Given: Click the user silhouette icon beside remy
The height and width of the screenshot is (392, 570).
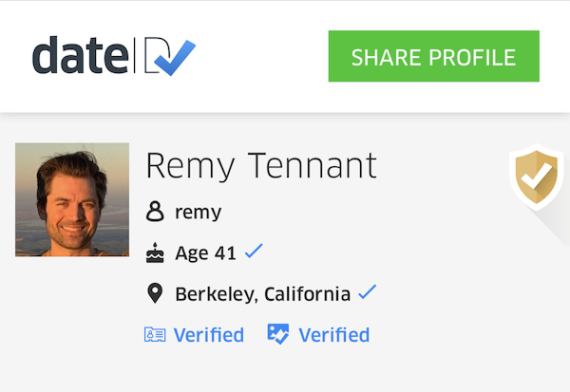Looking at the screenshot, I should coord(155,212).
